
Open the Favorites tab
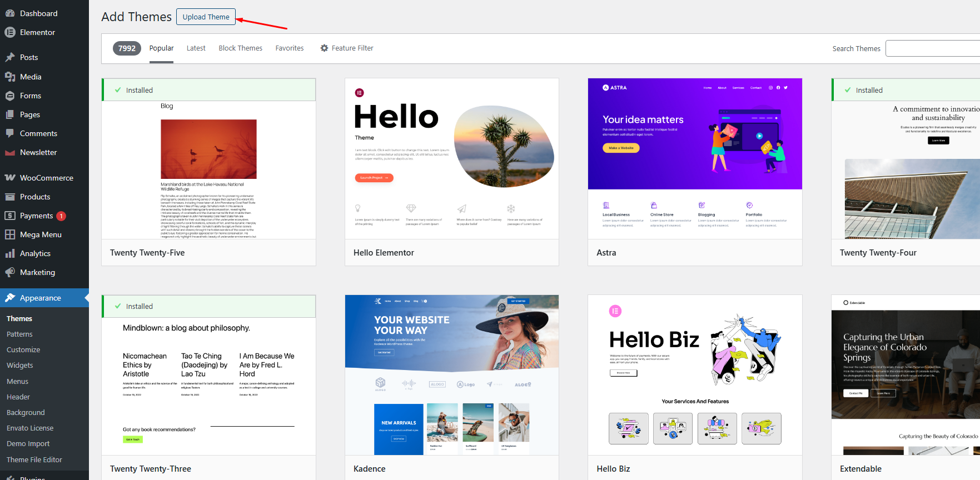289,48
